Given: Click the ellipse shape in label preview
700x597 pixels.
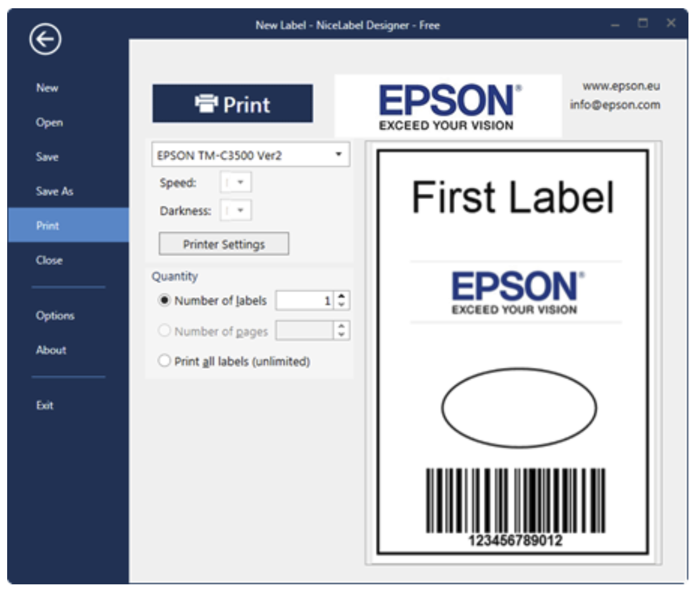Looking at the screenshot, I should pyautogui.click(x=519, y=408).
